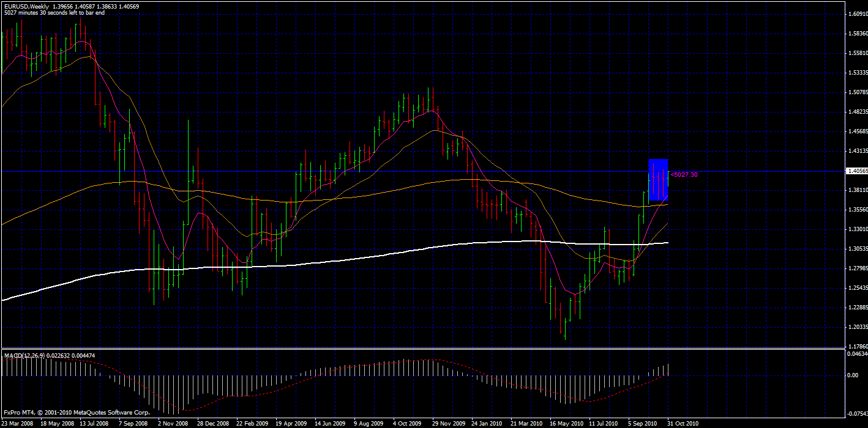The image size is (868, 428).
Task: Click the MACD scale value 0.00
Action: click(853, 375)
